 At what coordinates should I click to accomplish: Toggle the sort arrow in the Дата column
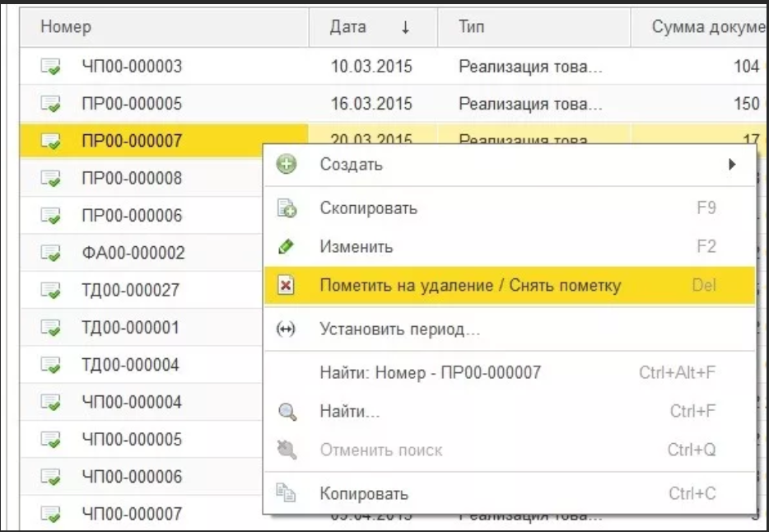[x=405, y=27]
